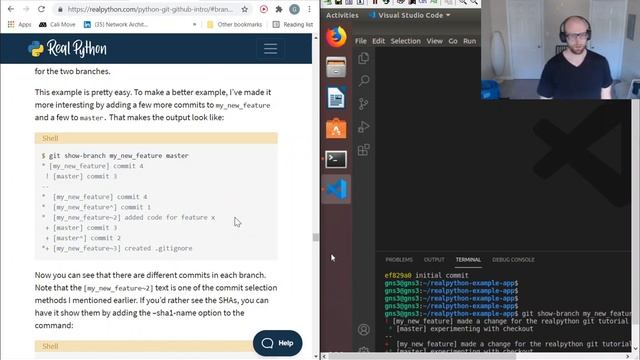This screenshot has height=360, width=640.
Task: Click '[my_new_feature~2] added code for feature x' line
Action: click(134, 218)
